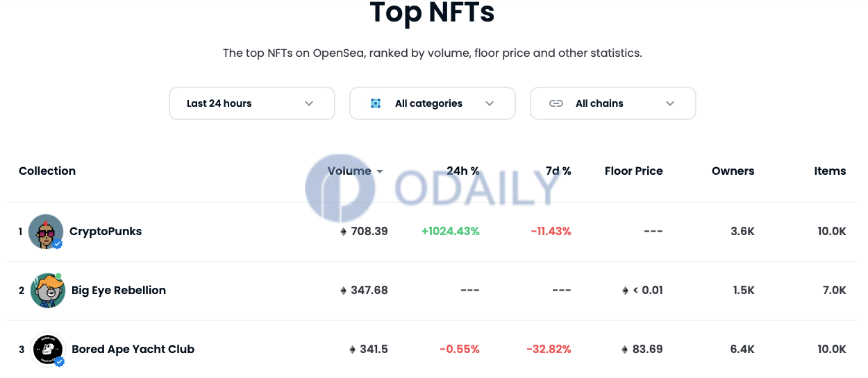868x378 pixels.
Task: Click the CryptoPunks verified badge
Action: 58,244
